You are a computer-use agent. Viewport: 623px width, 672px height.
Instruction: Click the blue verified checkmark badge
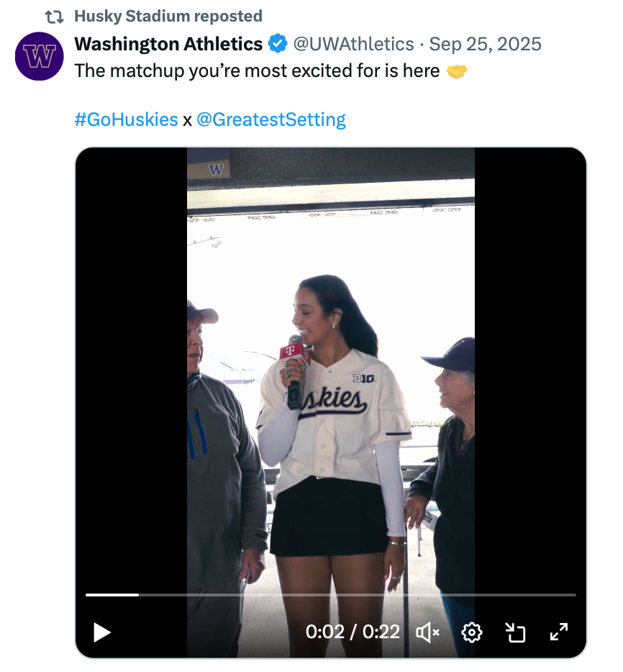click(277, 44)
